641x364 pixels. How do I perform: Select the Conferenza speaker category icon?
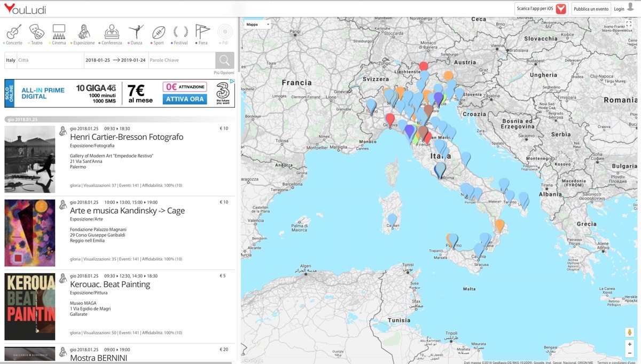point(112,31)
